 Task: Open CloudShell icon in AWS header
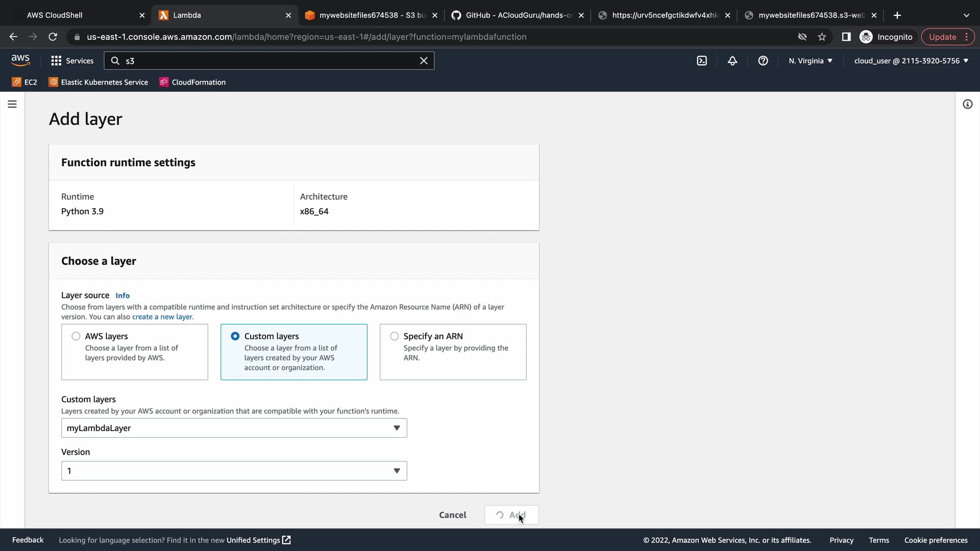click(702, 61)
